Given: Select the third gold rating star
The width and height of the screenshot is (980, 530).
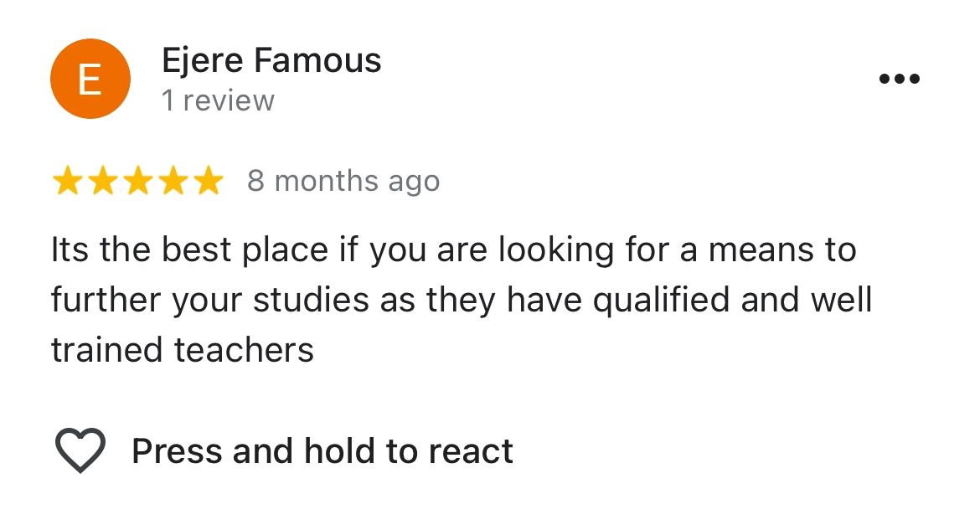Looking at the screenshot, I should coord(137,181).
